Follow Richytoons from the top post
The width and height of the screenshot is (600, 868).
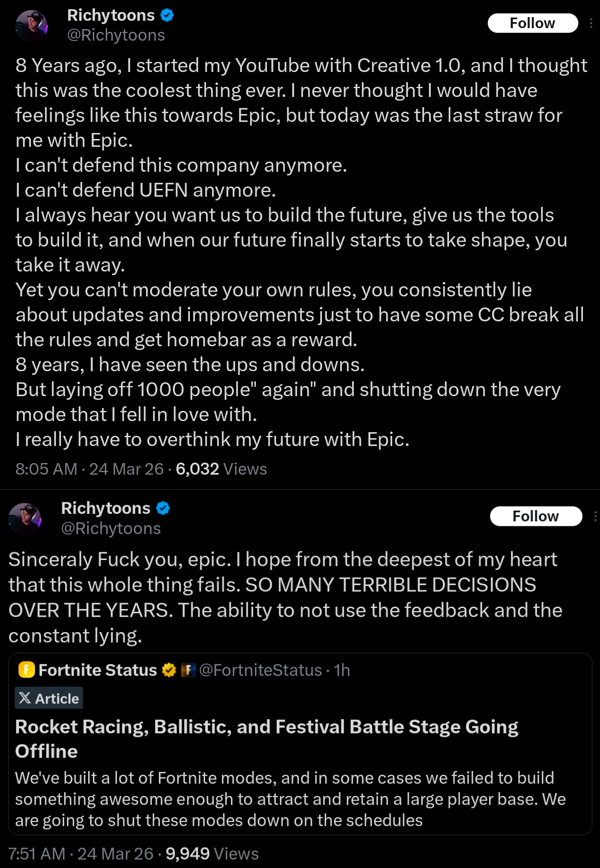coord(532,23)
